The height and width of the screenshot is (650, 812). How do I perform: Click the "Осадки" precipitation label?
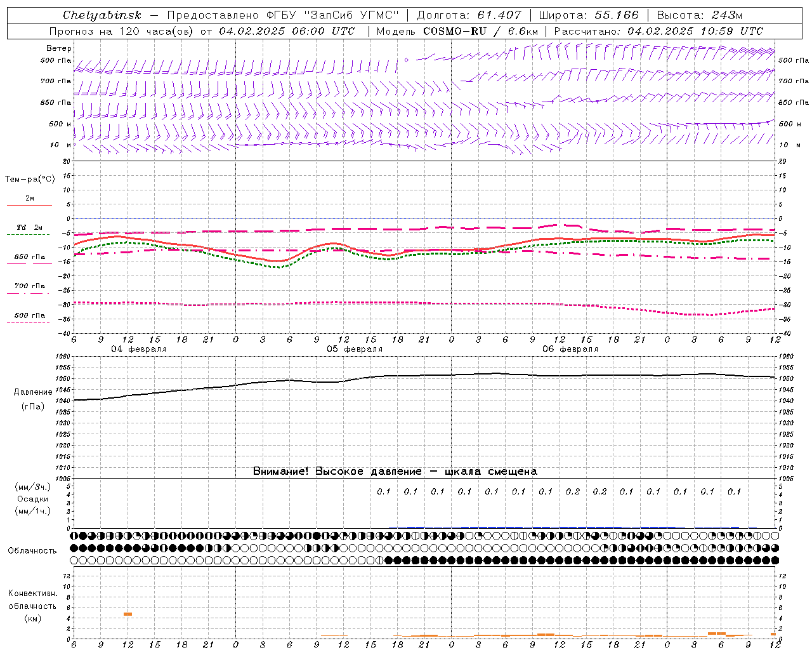point(33,499)
